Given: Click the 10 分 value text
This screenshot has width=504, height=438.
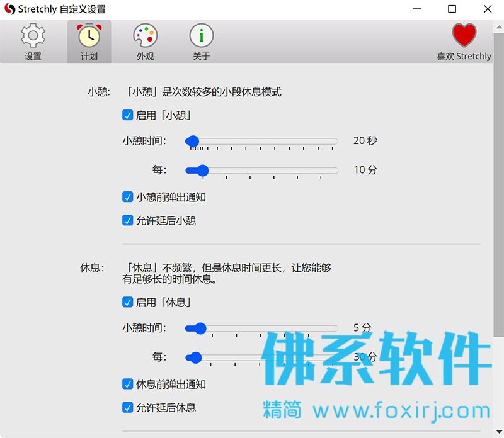Looking at the screenshot, I should (x=365, y=170).
